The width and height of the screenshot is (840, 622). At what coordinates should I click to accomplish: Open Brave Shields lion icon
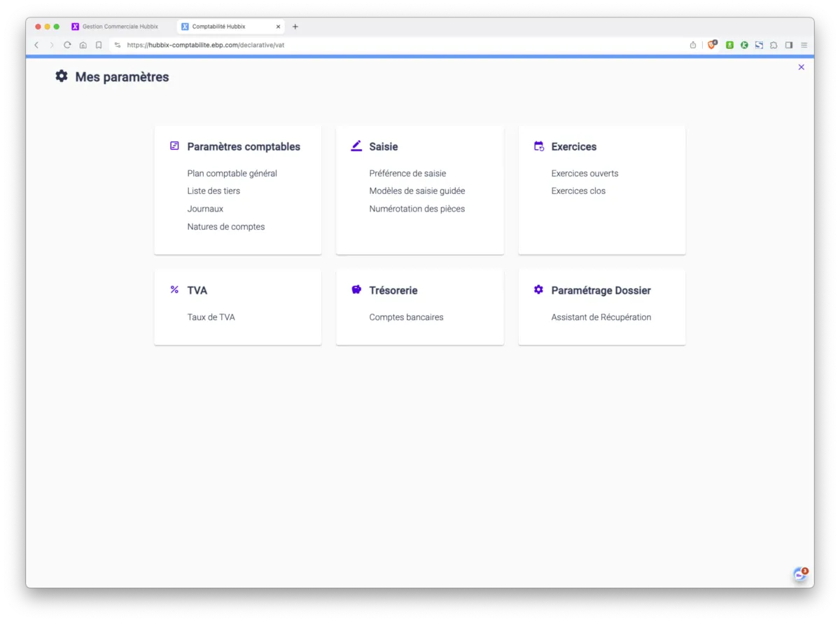[x=712, y=45]
